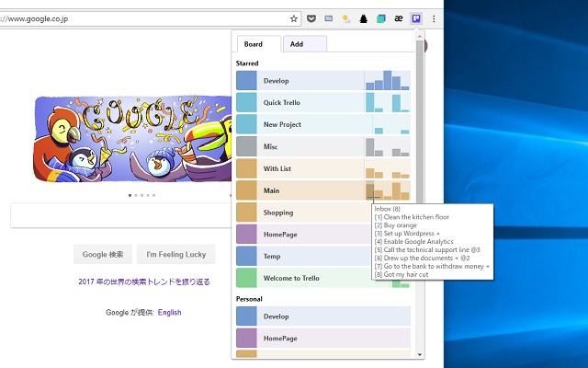The height and width of the screenshot is (368, 588).
Task: Click list chart on starred Develop row
Action: point(387,80)
